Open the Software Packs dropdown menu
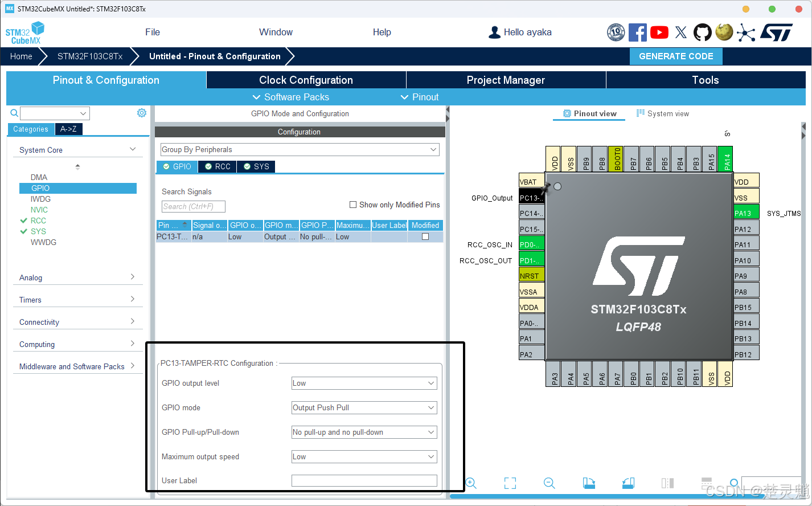Viewport: 812px width, 506px height. pyautogui.click(x=291, y=97)
